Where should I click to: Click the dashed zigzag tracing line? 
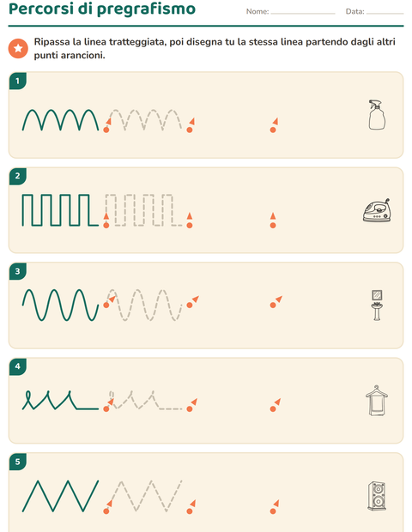(x=144, y=496)
